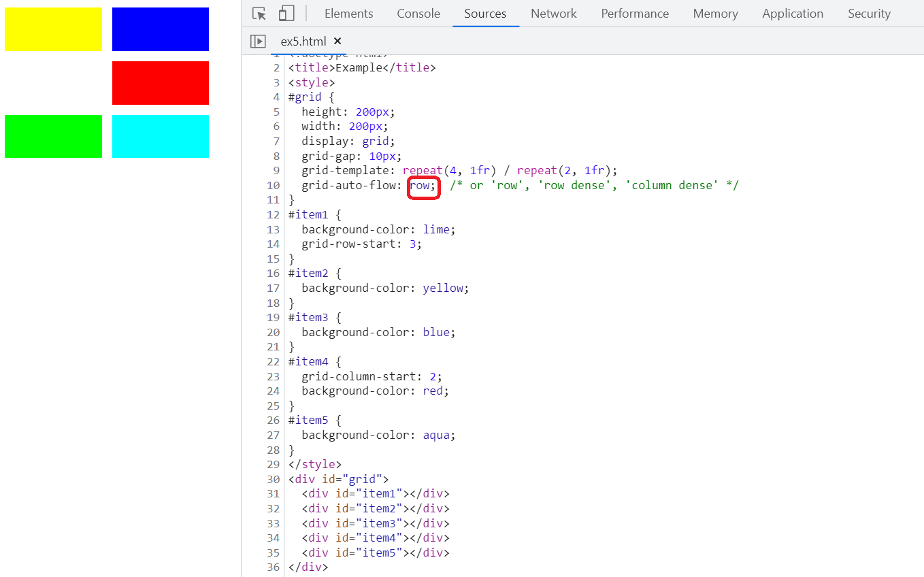This screenshot has width=924, height=577.
Task: Switch to the Elements tab
Action: pyautogui.click(x=348, y=14)
